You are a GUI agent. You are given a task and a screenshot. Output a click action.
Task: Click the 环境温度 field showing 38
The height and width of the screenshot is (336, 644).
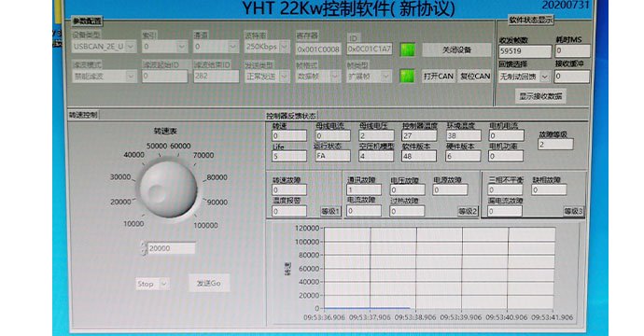[x=463, y=135]
